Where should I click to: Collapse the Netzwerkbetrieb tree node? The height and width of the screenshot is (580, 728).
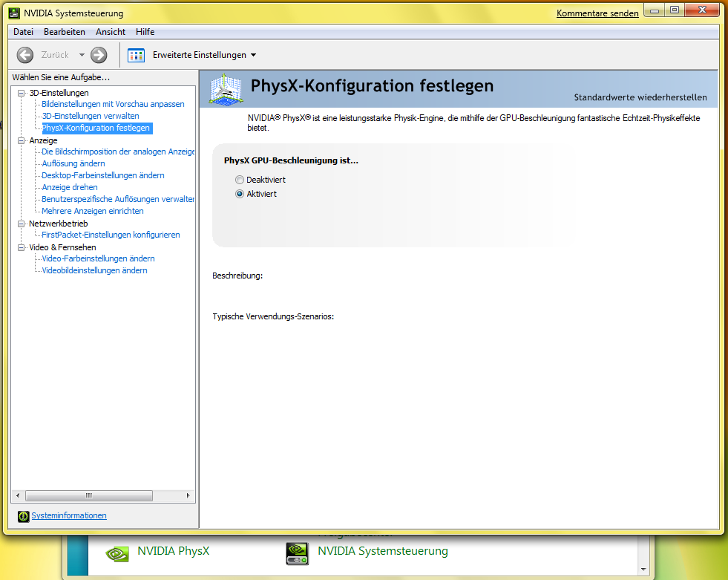coord(21,224)
